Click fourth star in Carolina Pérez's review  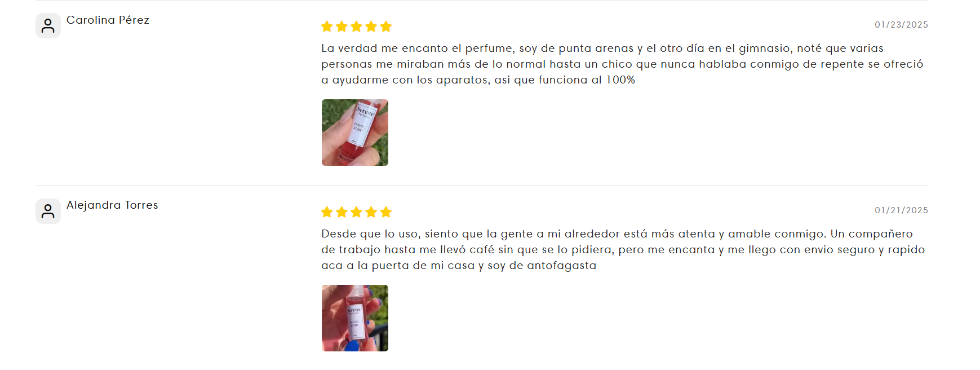pos(371,27)
